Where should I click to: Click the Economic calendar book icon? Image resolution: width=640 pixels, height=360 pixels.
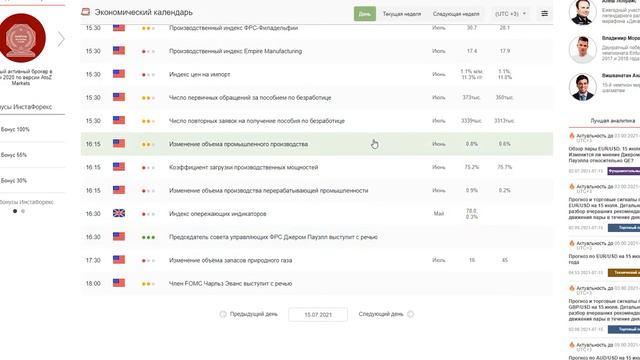pos(85,12)
